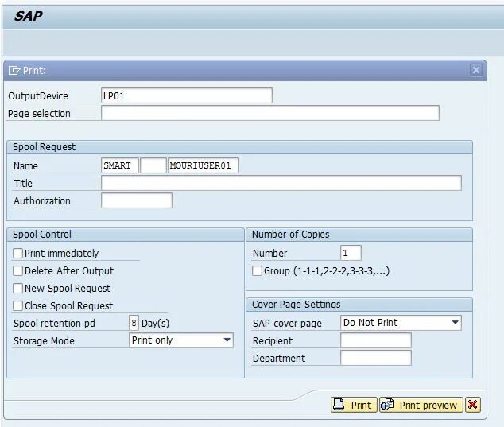504x427 pixels.
Task: Open Print preview
Action: click(421, 405)
